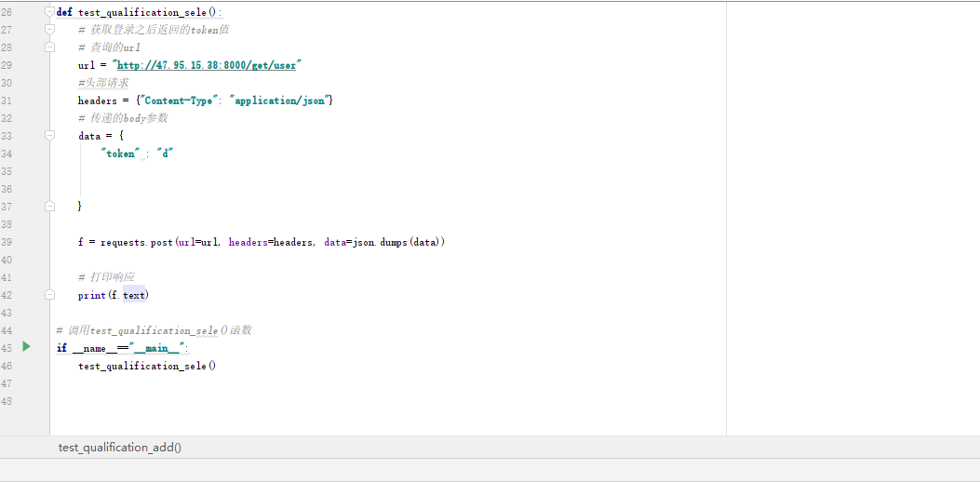Click the highlighted word text in print(f.text)
Screen dimensions: 980x482
[134, 295]
